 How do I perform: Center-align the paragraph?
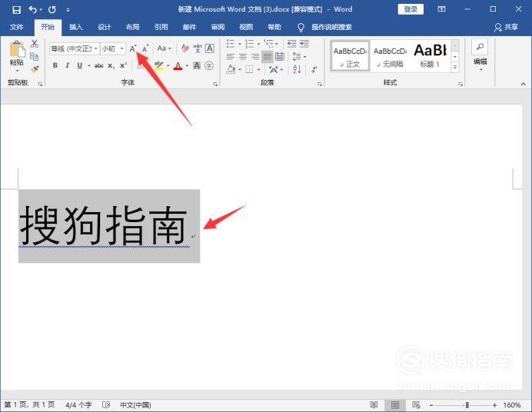point(243,56)
